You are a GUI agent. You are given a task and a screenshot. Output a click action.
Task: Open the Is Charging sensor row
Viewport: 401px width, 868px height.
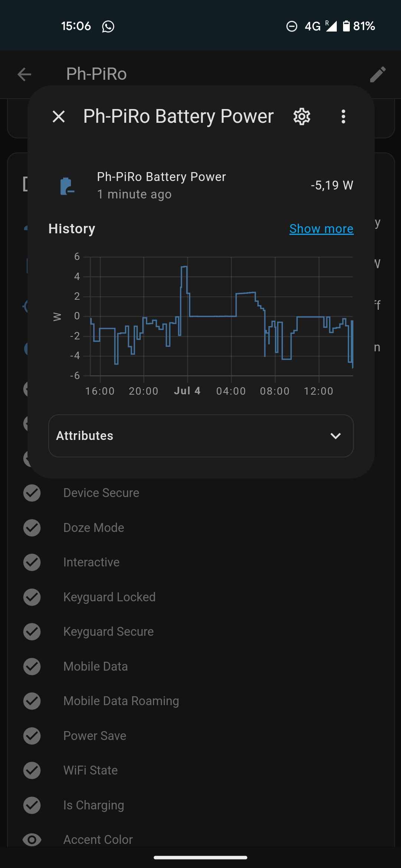click(x=94, y=805)
